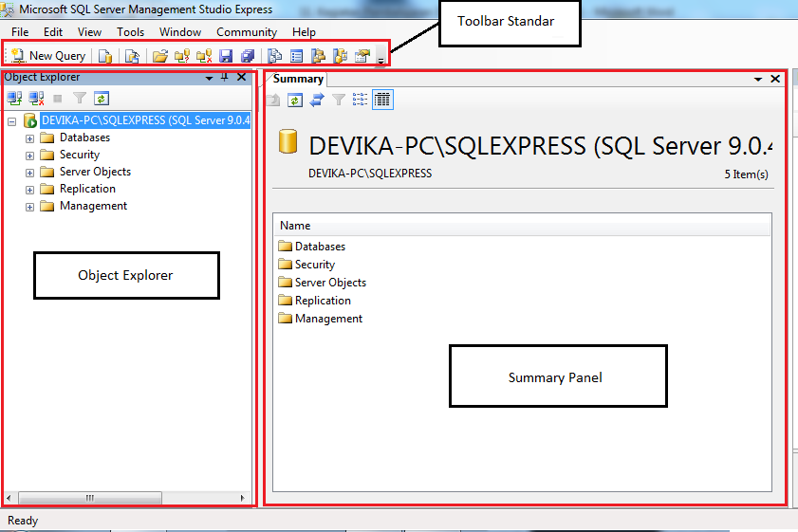The height and width of the screenshot is (532, 798).
Task: Click the page-with-pencil query icon on standard toolbar
Action: point(132,56)
